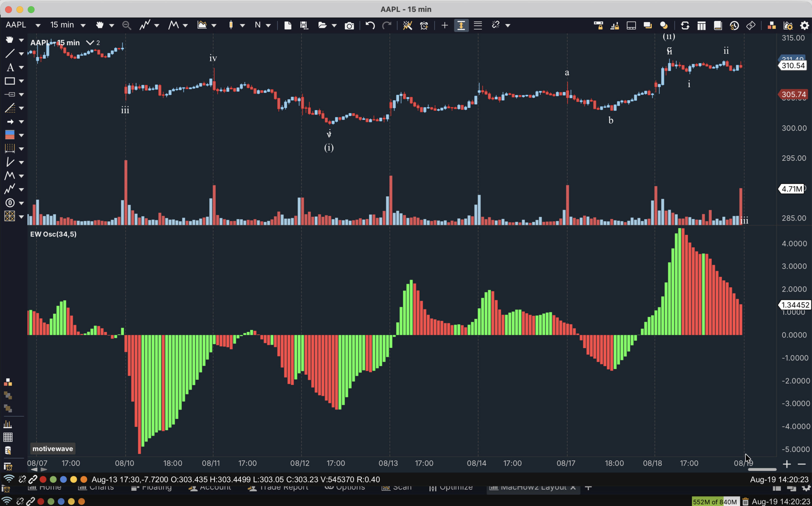Click the horizontal lines icon in top toolbar
The image size is (812, 506).
point(478,25)
